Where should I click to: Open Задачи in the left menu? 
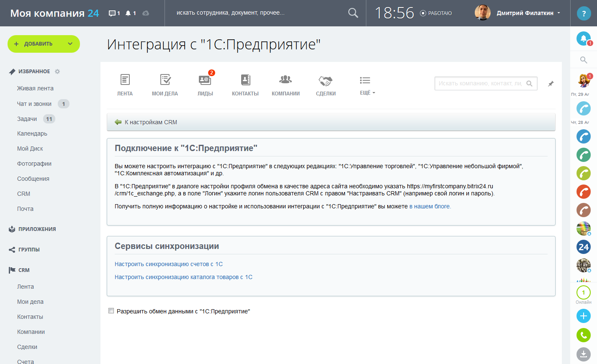[x=27, y=119]
